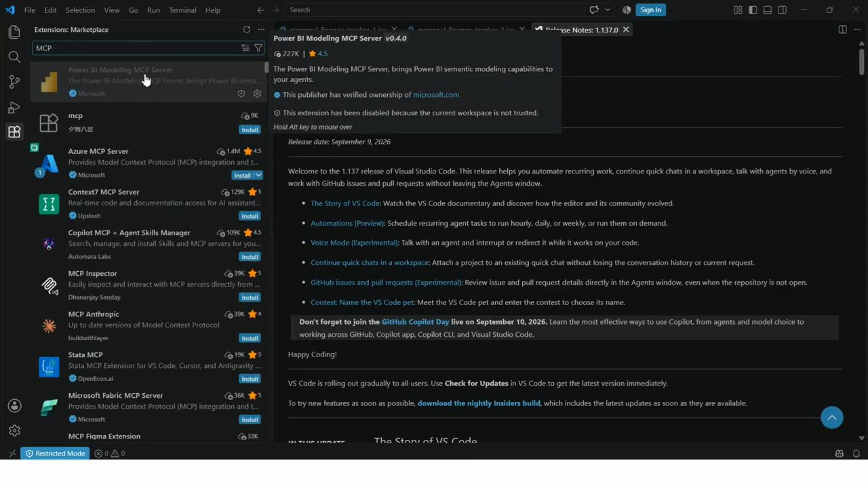Open Customize Layout in title bar
868x488 pixels.
(x=738, y=9)
